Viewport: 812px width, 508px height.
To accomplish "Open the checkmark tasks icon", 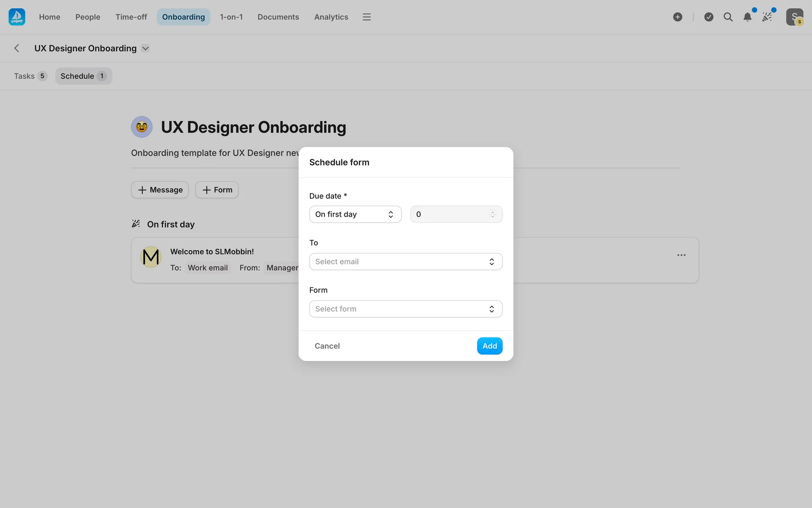I will pos(709,17).
